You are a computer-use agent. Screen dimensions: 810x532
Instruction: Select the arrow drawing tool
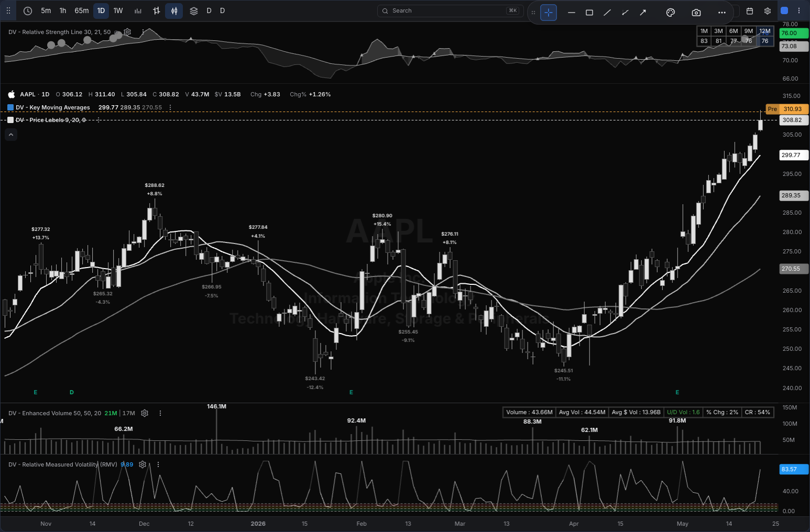(x=643, y=13)
